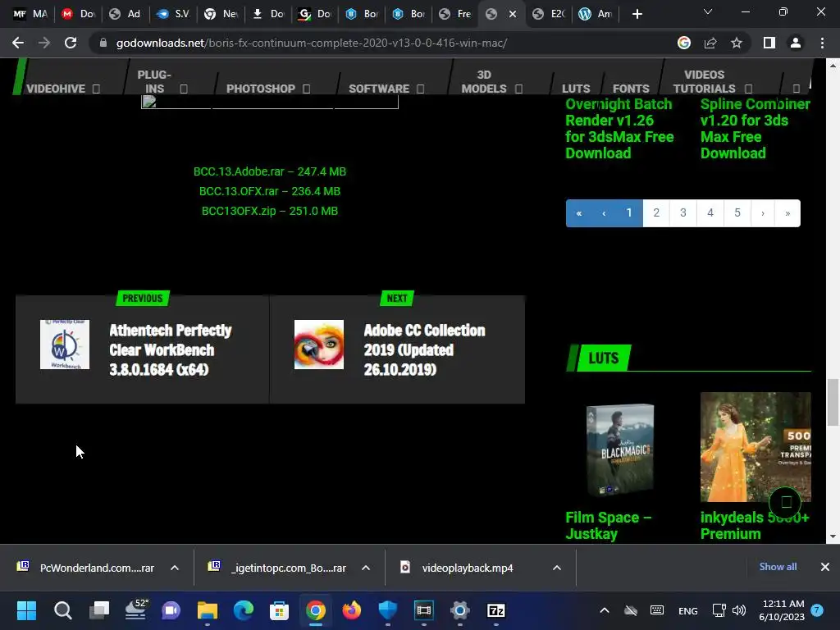
Task: Open the videoplayback.mp4 downloaded file
Action: click(467, 568)
